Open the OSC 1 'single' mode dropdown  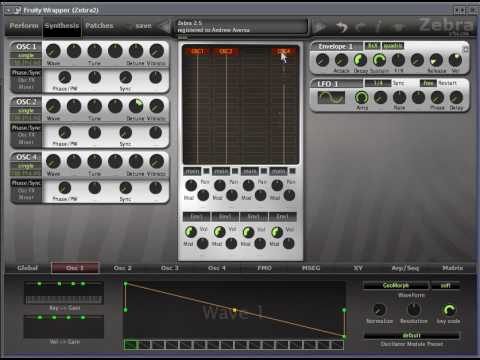(26, 55)
